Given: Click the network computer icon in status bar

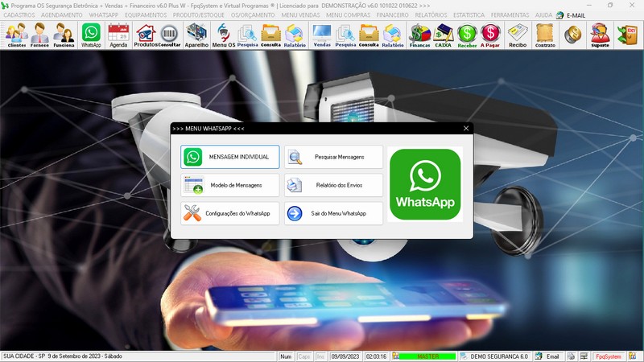Looking at the screenshot, I should (x=583, y=356).
